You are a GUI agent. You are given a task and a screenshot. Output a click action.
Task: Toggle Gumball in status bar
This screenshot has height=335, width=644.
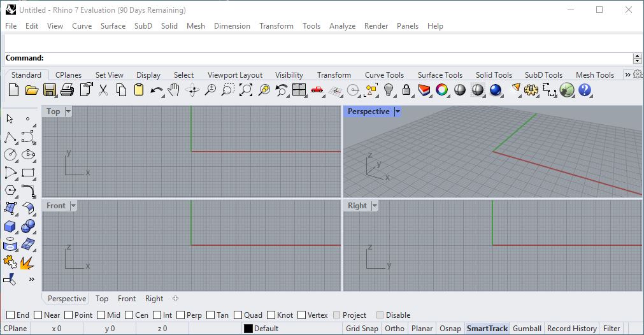(x=527, y=329)
